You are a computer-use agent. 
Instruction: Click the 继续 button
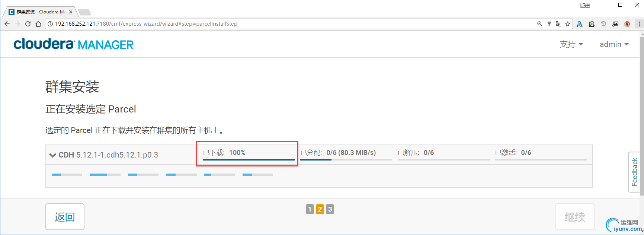[x=575, y=217]
